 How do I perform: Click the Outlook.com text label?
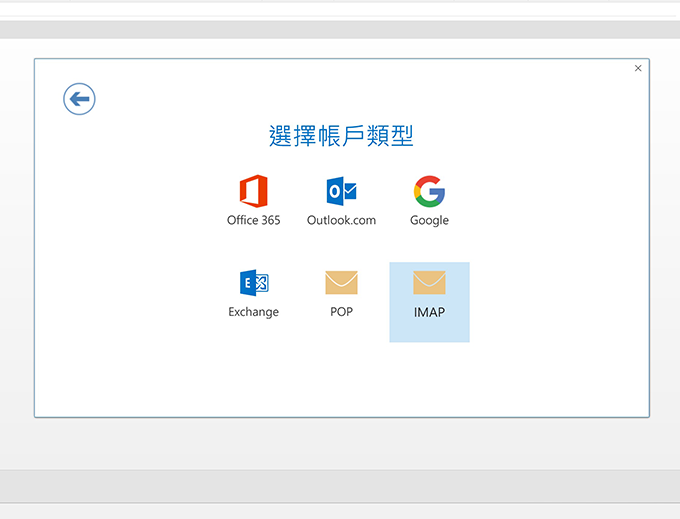[341, 220]
